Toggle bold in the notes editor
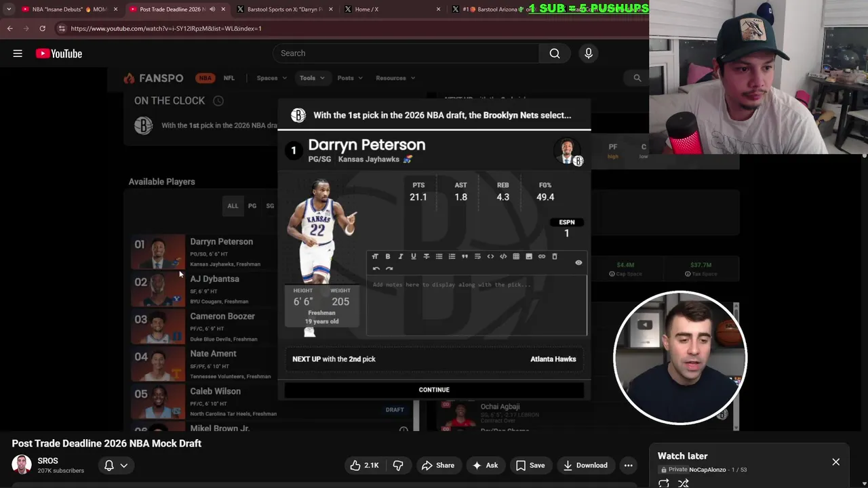Viewport: 868px width, 488px height. [x=388, y=256]
